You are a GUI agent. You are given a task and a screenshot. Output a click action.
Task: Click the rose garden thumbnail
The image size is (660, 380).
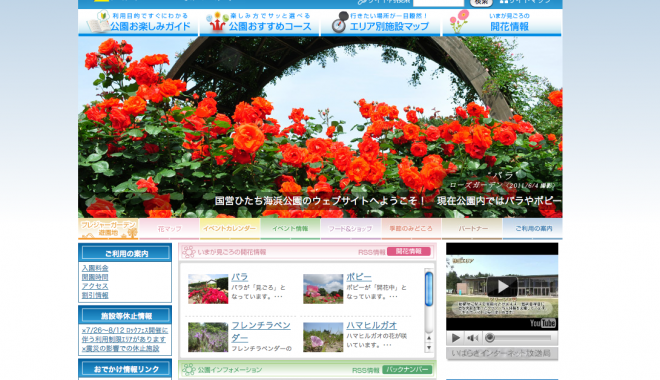click(208, 289)
